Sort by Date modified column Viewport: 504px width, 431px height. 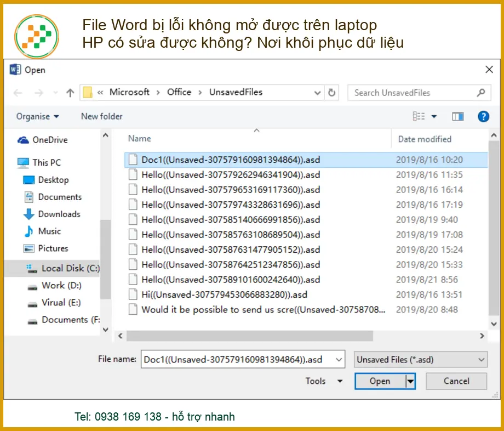[x=425, y=139]
